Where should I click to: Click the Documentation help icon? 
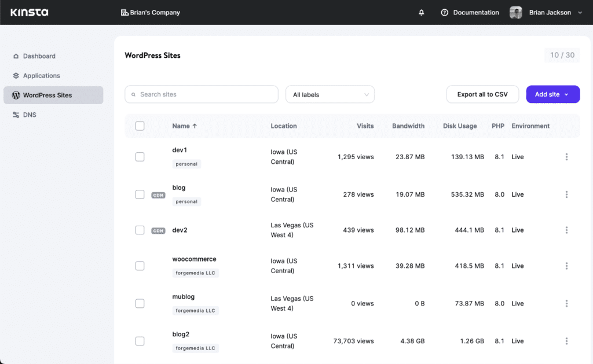coord(444,13)
